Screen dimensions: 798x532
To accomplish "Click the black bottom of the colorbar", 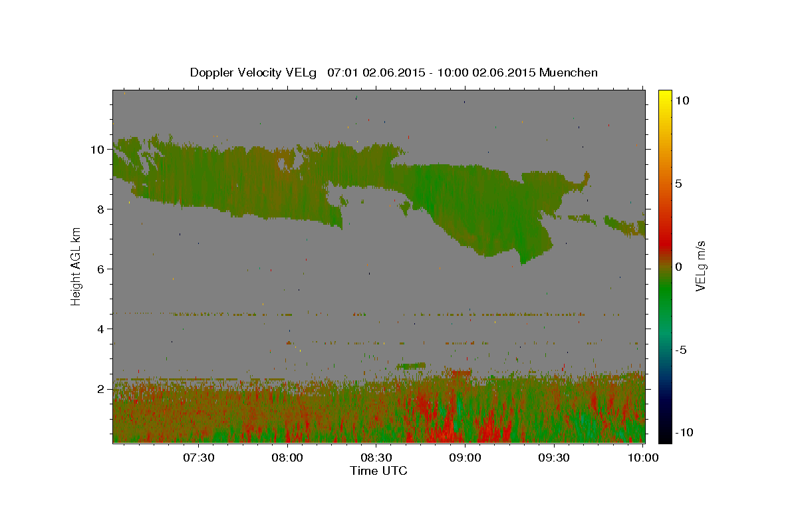I will point(664,436).
